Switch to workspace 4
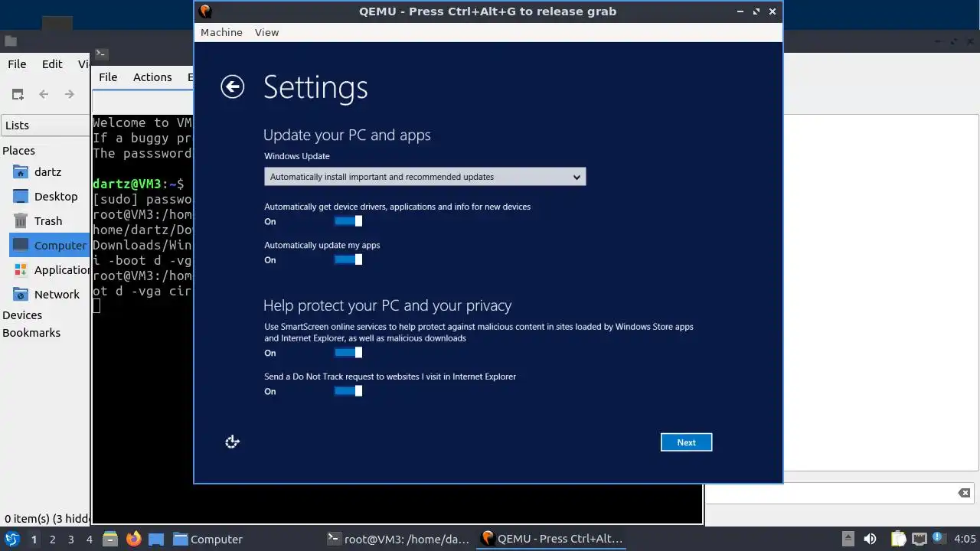This screenshot has width=980, height=551. (x=89, y=540)
